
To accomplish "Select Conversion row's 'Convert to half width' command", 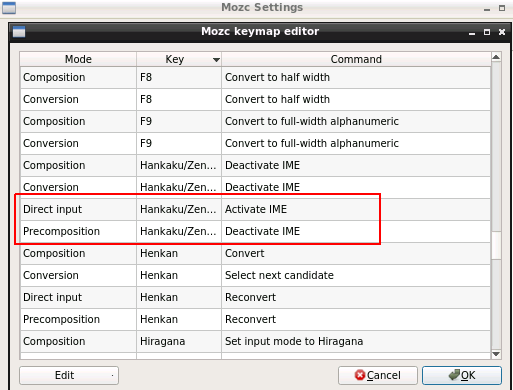I will [x=356, y=99].
